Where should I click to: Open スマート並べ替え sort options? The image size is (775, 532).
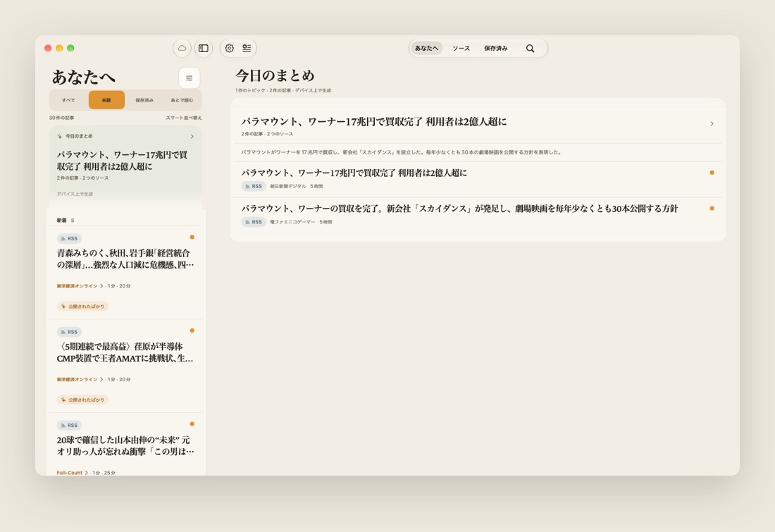(x=183, y=118)
